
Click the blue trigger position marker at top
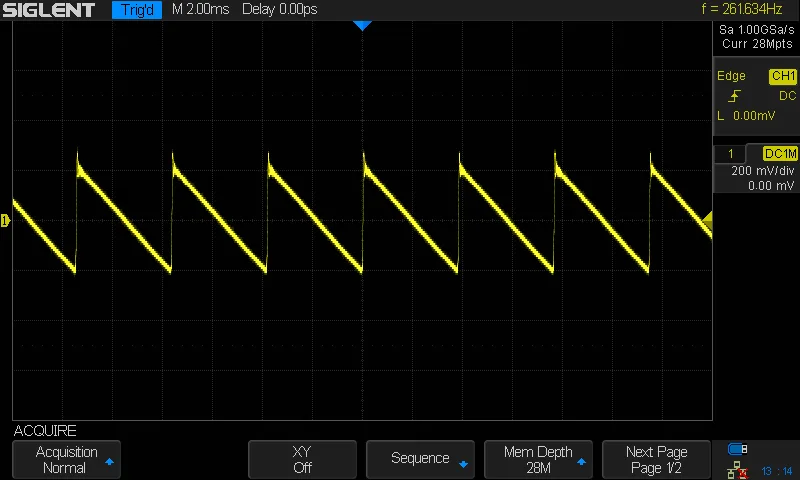(x=362, y=26)
